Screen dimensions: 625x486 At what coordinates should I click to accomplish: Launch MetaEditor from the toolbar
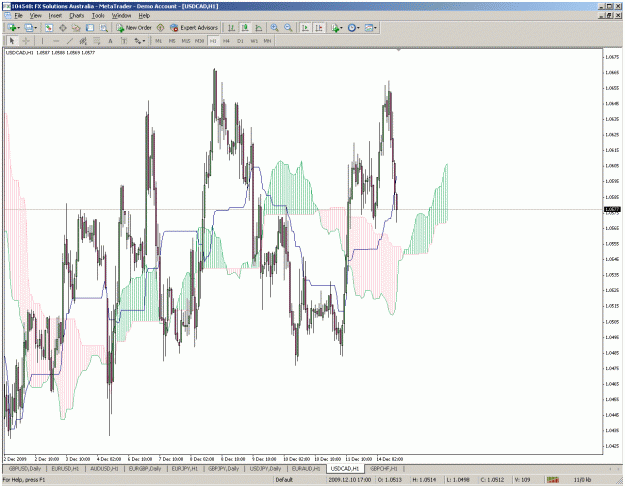pyautogui.click(x=161, y=28)
